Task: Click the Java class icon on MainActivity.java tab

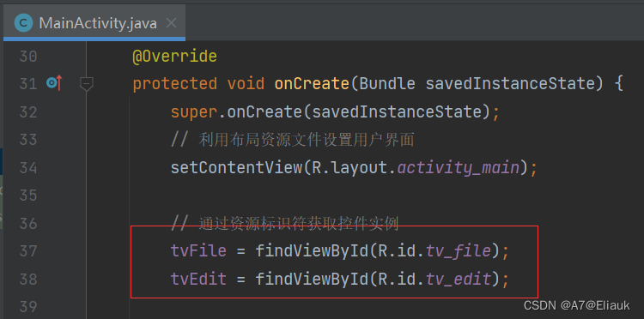Action: tap(23, 23)
